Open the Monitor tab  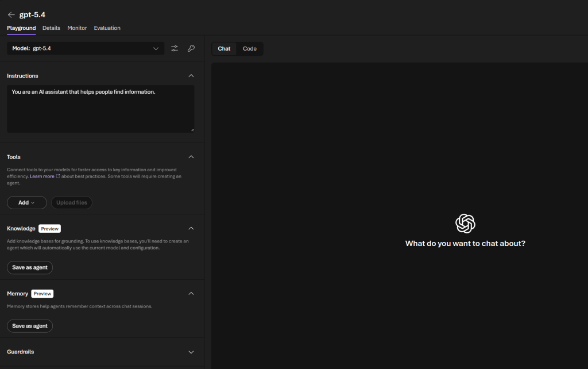click(77, 28)
